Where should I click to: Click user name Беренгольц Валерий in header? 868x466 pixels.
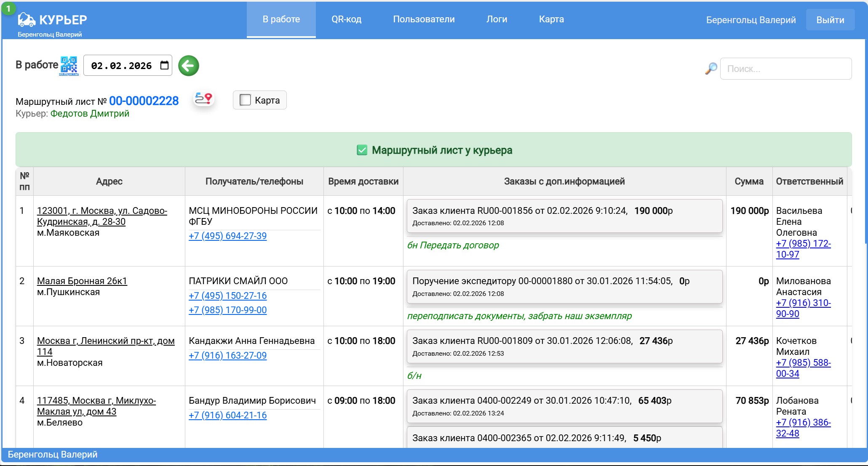[x=751, y=20]
